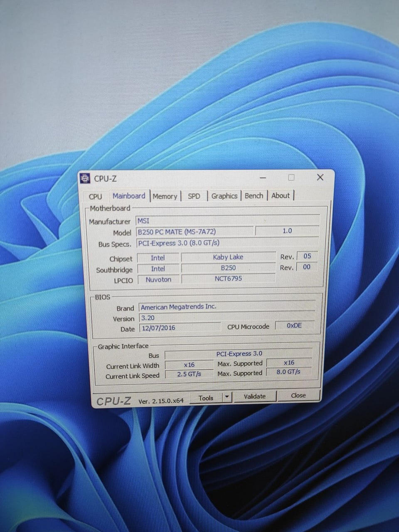This screenshot has width=399, height=532.
Task: Click the Southbridge B250 value
Action: pyautogui.click(x=228, y=268)
